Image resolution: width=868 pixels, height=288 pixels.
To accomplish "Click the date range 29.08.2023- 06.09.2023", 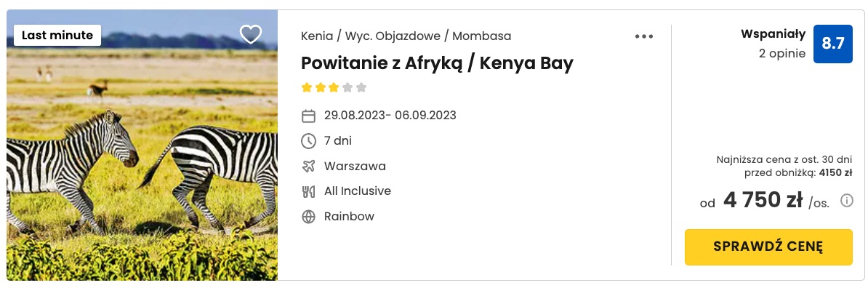I will (390, 115).
